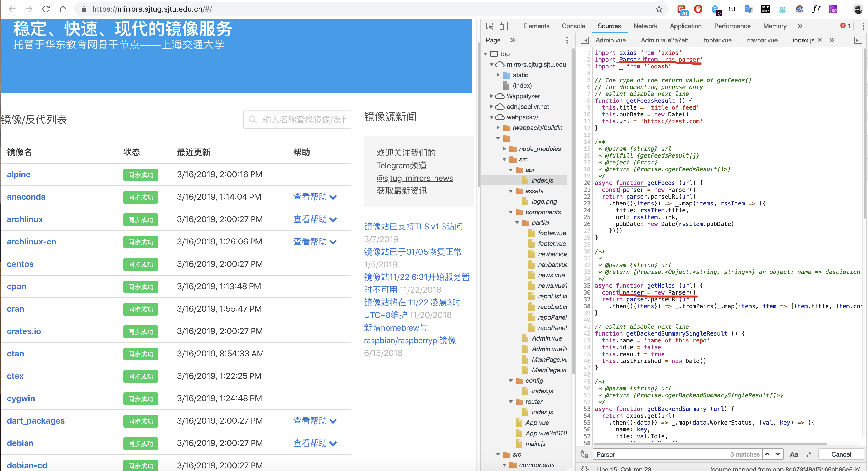Switch to the Network tab
Screen dimensions: 868x471
click(x=645, y=26)
